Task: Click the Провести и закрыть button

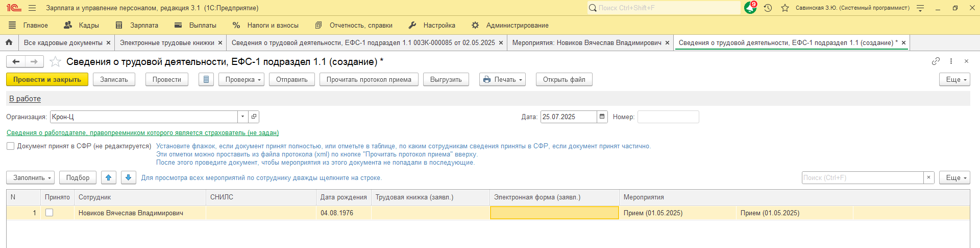Action: [x=47, y=80]
